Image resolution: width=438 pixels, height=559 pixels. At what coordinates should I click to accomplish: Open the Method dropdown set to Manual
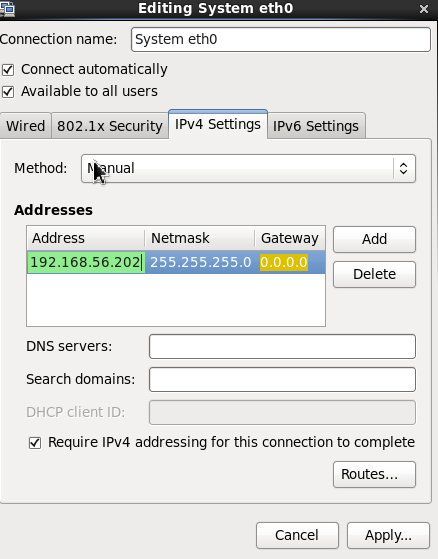248,168
